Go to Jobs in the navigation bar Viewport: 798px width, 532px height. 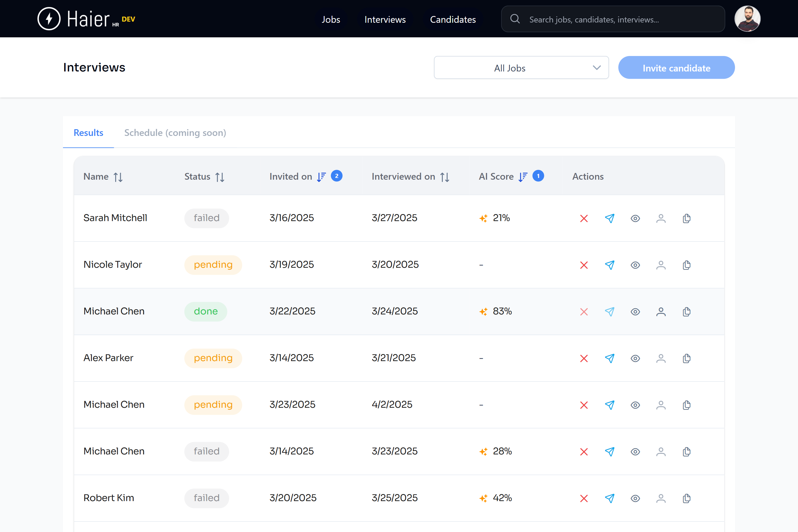coord(330,19)
